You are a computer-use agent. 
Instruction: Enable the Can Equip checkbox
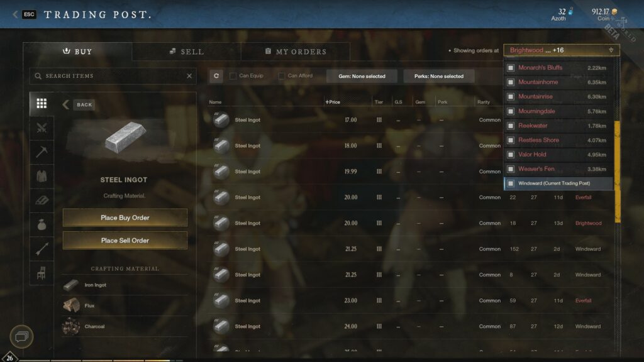[x=233, y=76]
